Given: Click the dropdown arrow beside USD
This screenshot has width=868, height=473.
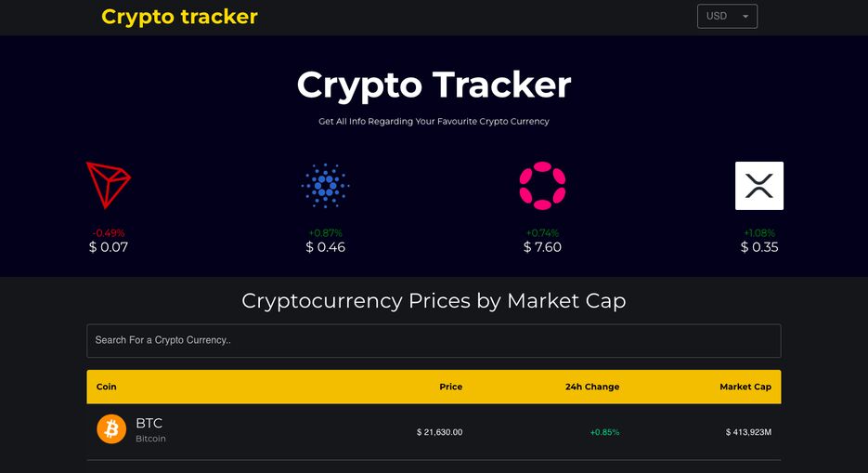Looking at the screenshot, I should (745, 17).
